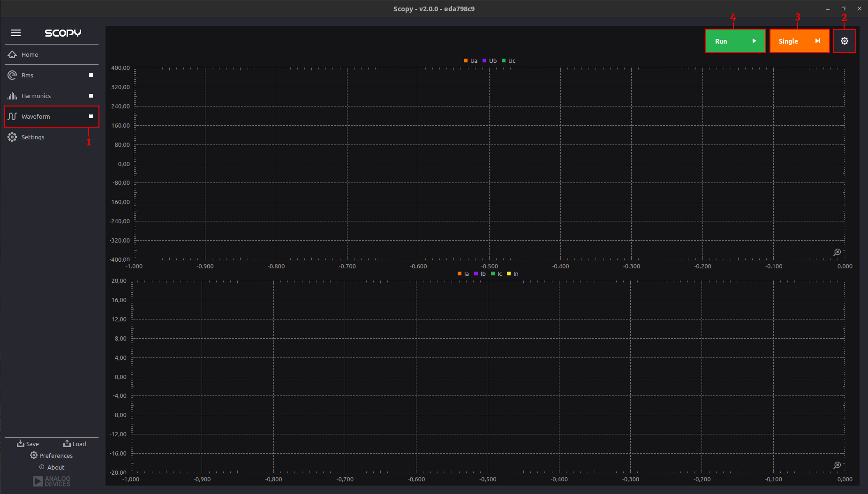Click the Home house icon
This screenshot has height=494, width=868.
[12, 54]
